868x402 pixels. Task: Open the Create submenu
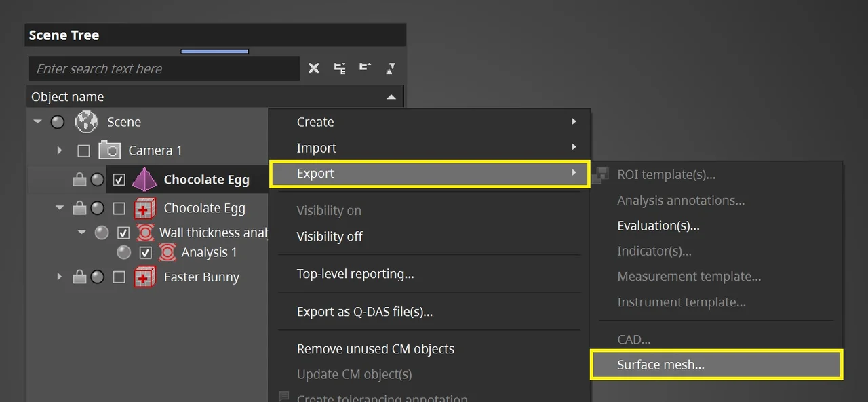point(430,122)
